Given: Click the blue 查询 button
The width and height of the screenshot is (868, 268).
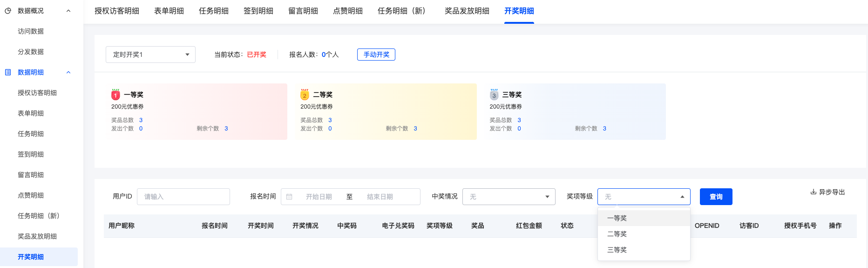Looking at the screenshot, I should 716,197.
